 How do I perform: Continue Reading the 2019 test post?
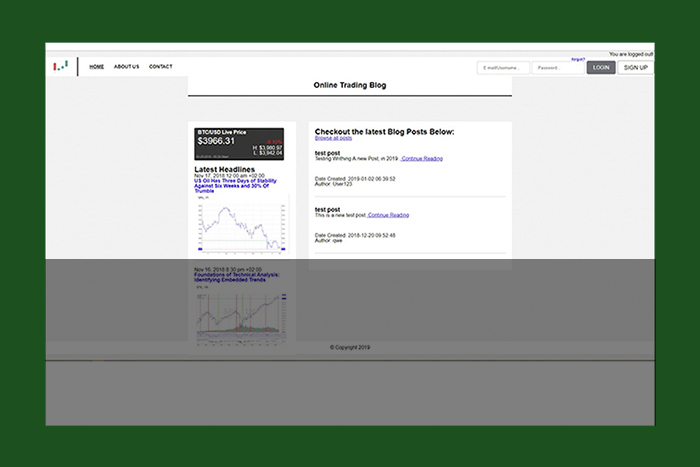(x=422, y=158)
